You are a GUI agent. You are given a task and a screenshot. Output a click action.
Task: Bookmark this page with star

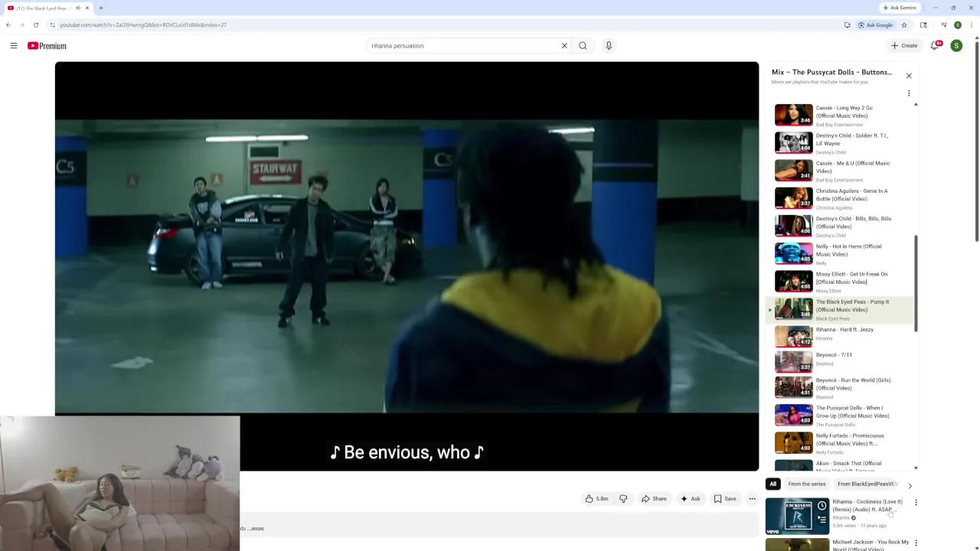click(x=904, y=25)
